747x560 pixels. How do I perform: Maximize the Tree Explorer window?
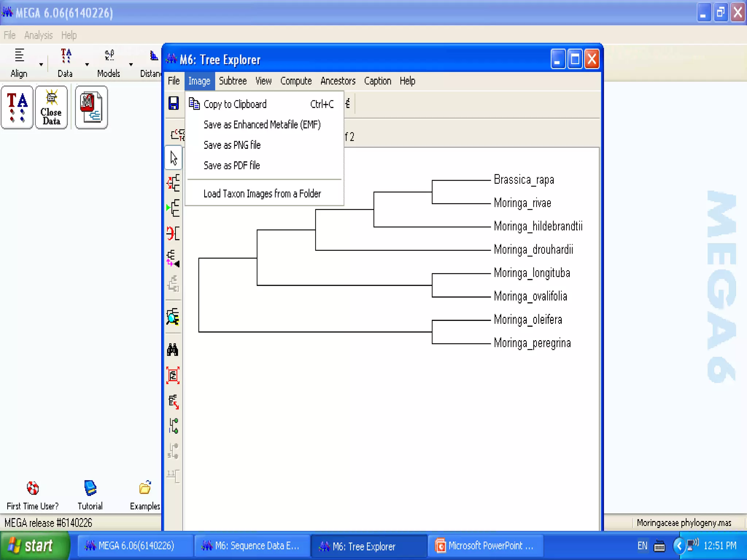coord(575,59)
